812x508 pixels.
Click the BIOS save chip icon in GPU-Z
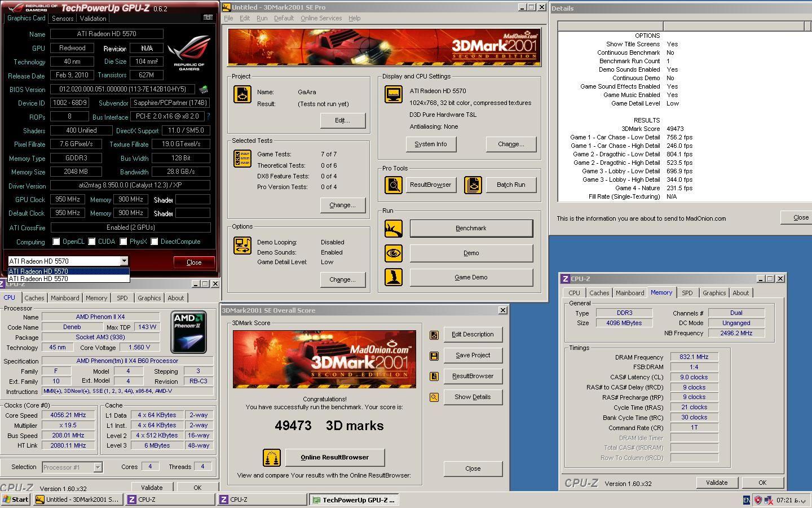click(x=204, y=89)
